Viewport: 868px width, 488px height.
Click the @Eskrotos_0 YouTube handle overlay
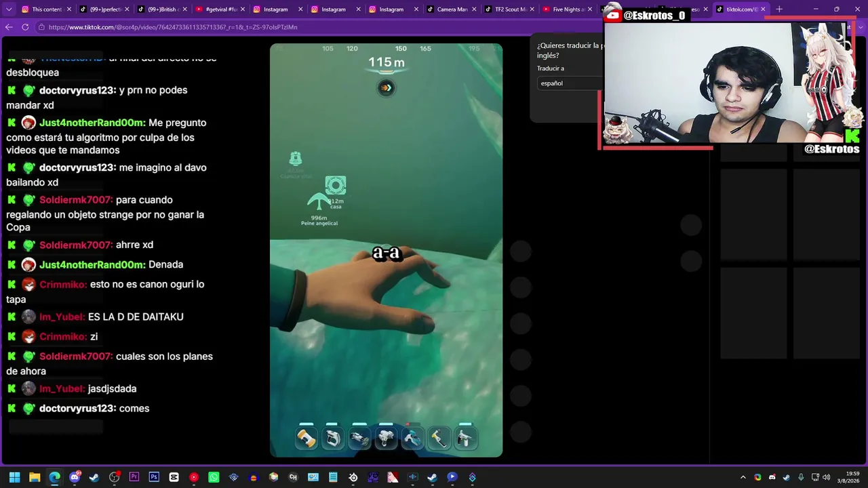point(654,16)
